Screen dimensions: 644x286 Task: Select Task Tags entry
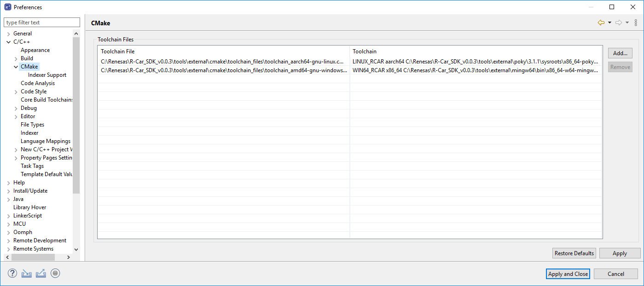pyautogui.click(x=32, y=166)
